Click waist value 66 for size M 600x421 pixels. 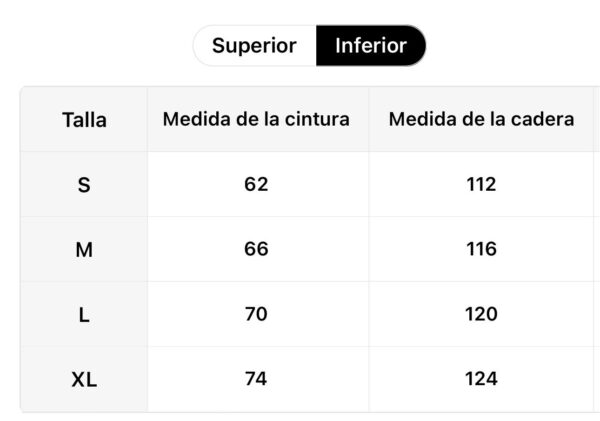pyautogui.click(x=256, y=249)
